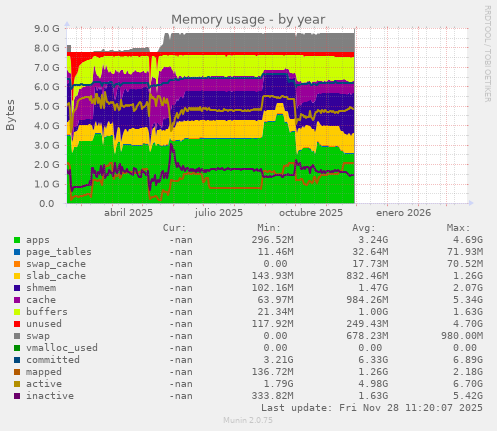Click the swap max value 980.00M
The image size is (497, 431).
click(x=462, y=336)
